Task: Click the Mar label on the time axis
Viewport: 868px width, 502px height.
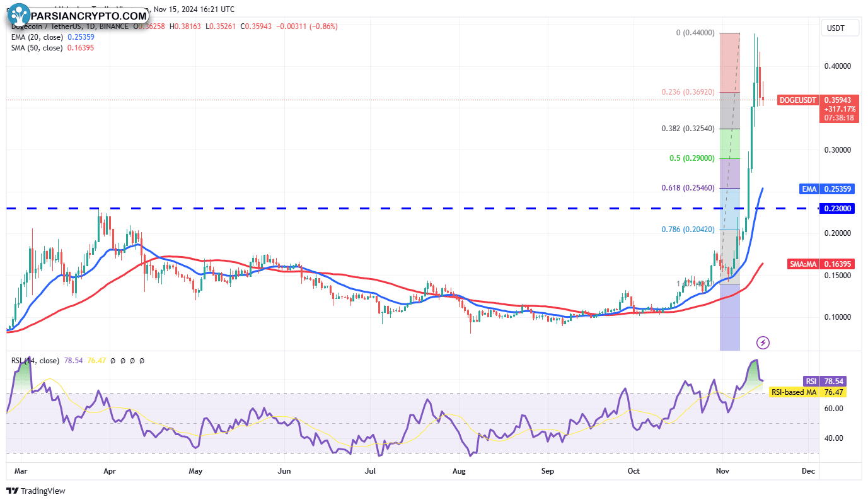Action: click(x=21, y=470)
